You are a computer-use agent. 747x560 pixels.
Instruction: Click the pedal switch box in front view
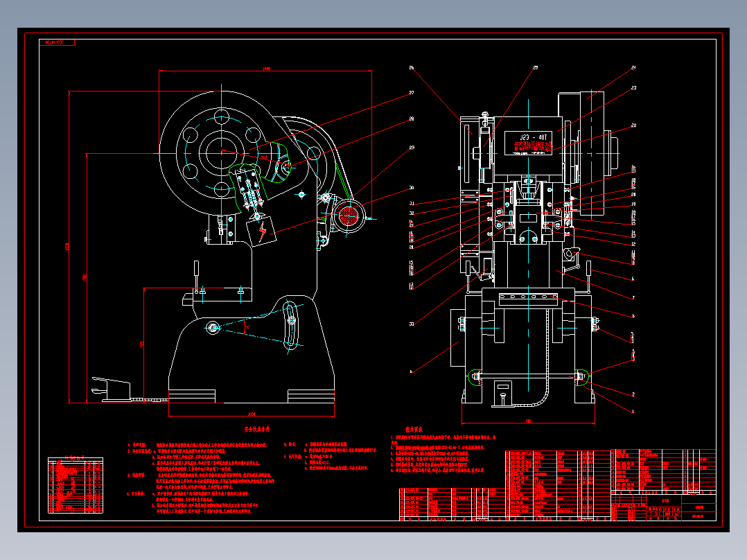click(502, 393)
